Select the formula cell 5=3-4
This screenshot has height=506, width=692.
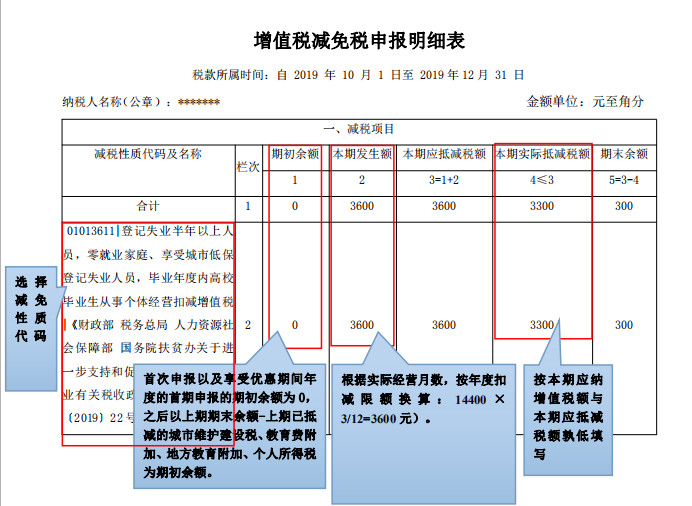point(624,180)
